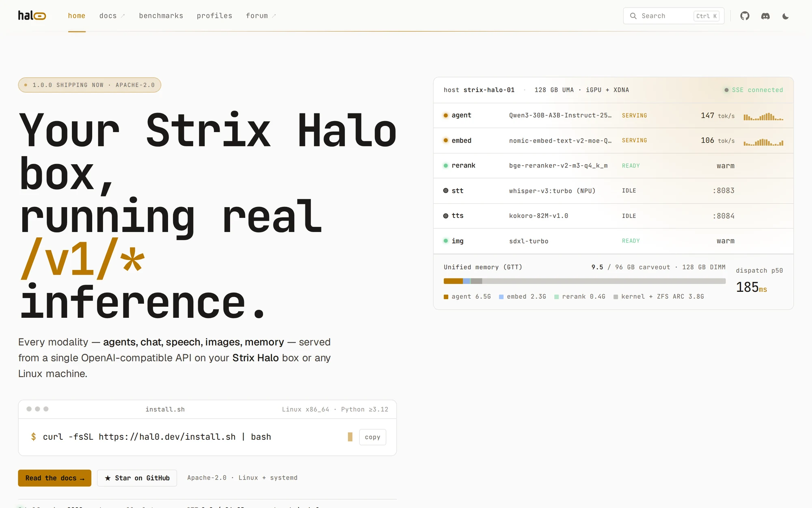Click the :8083 port value
812x508 pixels.
tap(723, 191)
